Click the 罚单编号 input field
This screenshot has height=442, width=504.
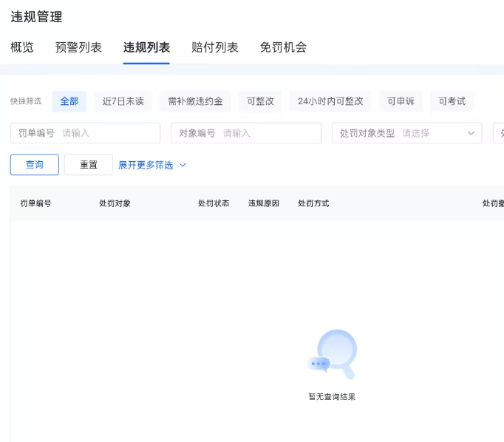[107, 133]
